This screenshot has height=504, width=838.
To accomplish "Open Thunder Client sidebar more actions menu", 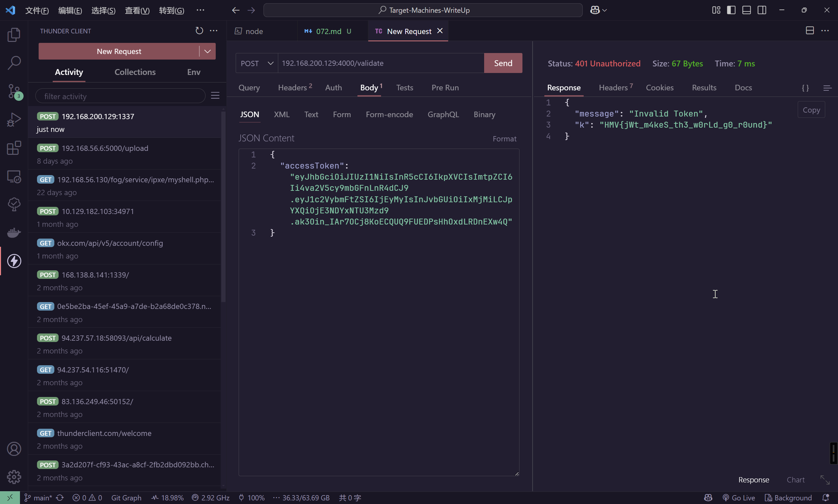I will [214, 30].
